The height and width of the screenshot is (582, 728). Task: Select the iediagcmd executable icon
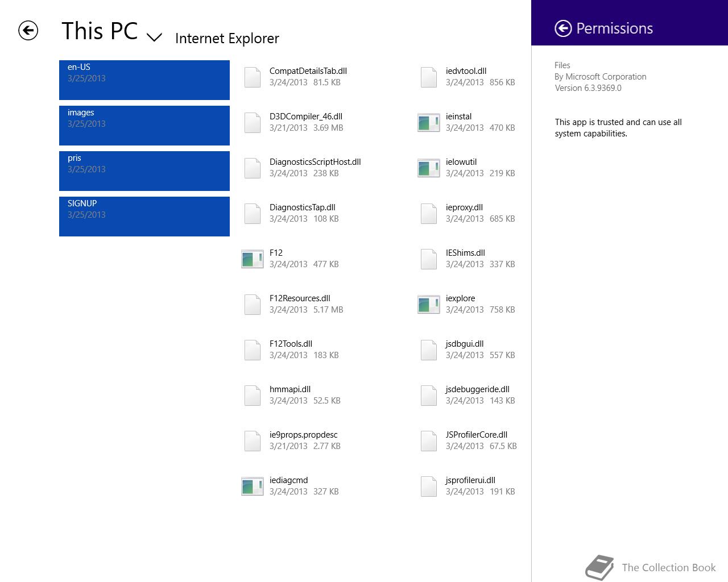[x=253, y=486]
